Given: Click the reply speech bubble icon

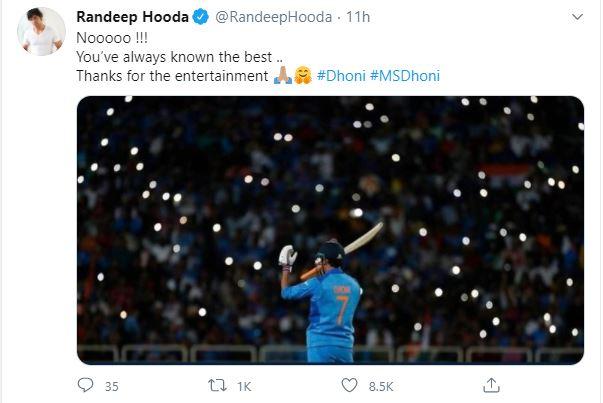Looking at the screenshot, I should [86, 385].
